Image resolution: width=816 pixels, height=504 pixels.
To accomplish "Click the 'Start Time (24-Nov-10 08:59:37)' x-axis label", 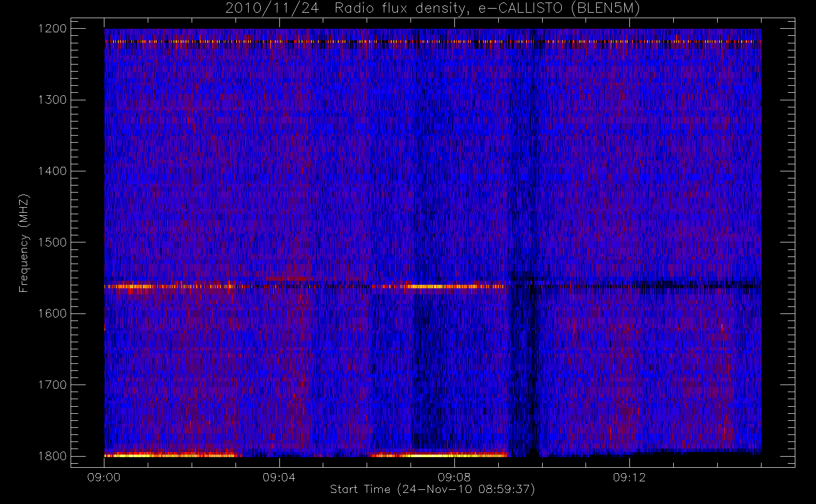I will [x=432, y=489].
